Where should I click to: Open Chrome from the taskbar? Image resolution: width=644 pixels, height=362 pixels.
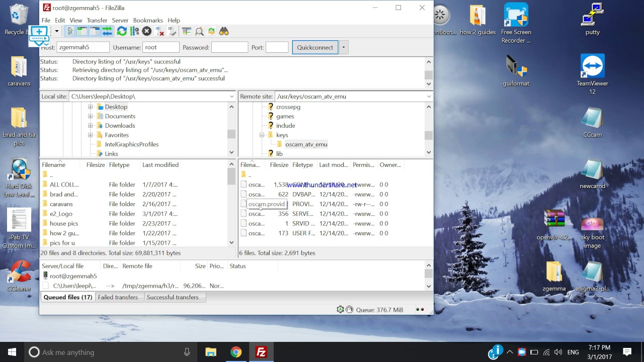tap(236, 352)
